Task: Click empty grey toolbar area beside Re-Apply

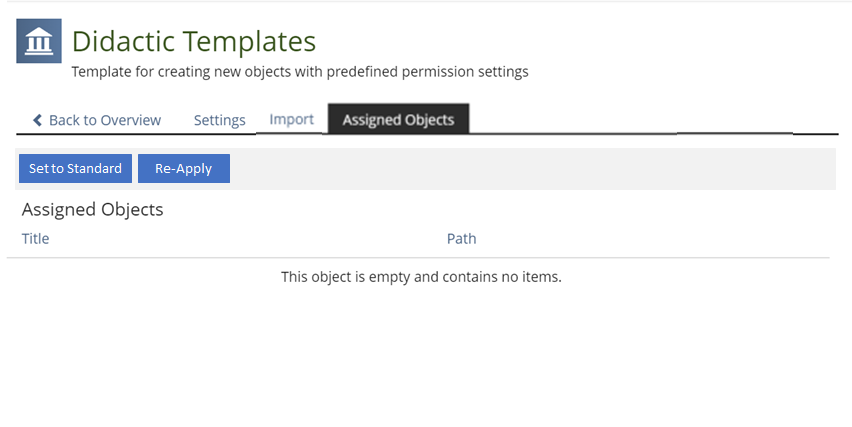Action: click(530, 168)
